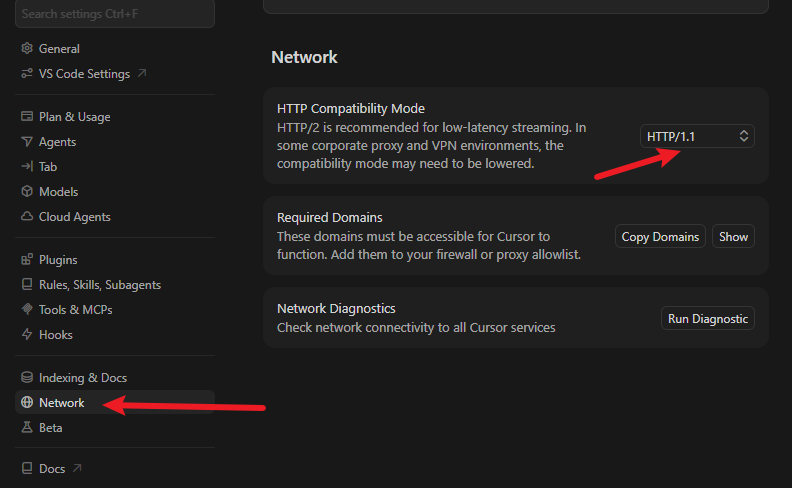
Task: Click "Check network connectivity to all Cursor services" text
Action: coord(416,327)
